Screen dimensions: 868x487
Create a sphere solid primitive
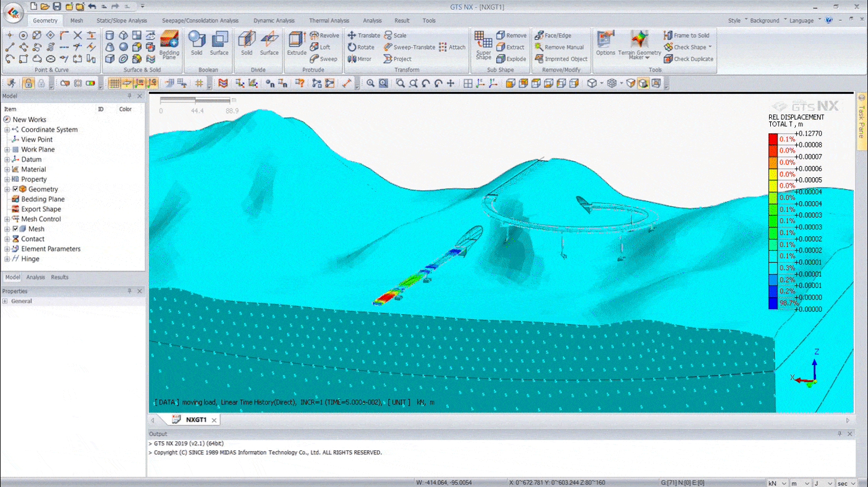tap(123, 47)
